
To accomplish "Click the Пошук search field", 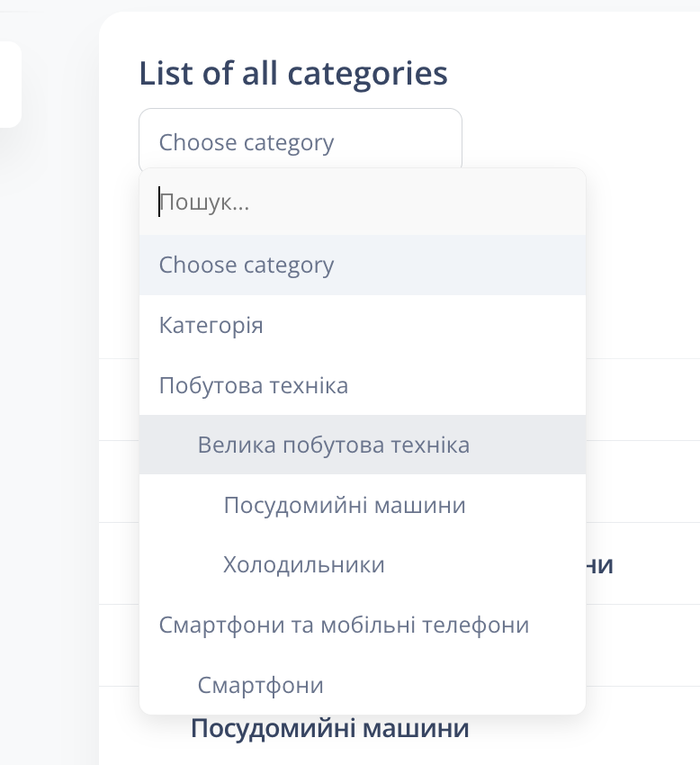I will (362, 202).
